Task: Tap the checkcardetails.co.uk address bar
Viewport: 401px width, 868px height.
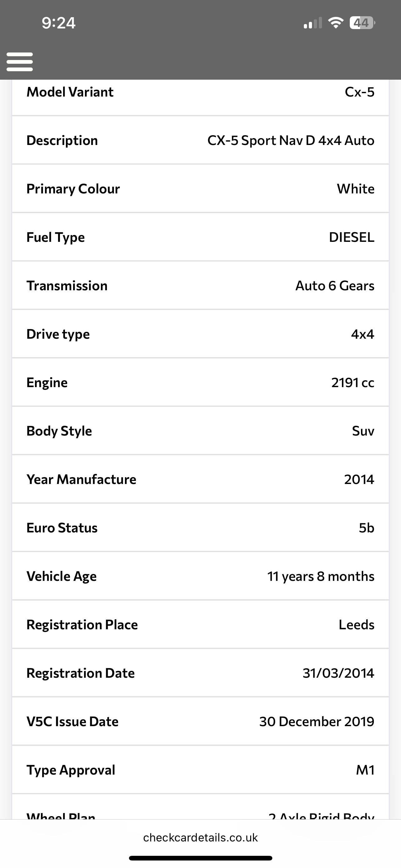Action: (200, 837)
